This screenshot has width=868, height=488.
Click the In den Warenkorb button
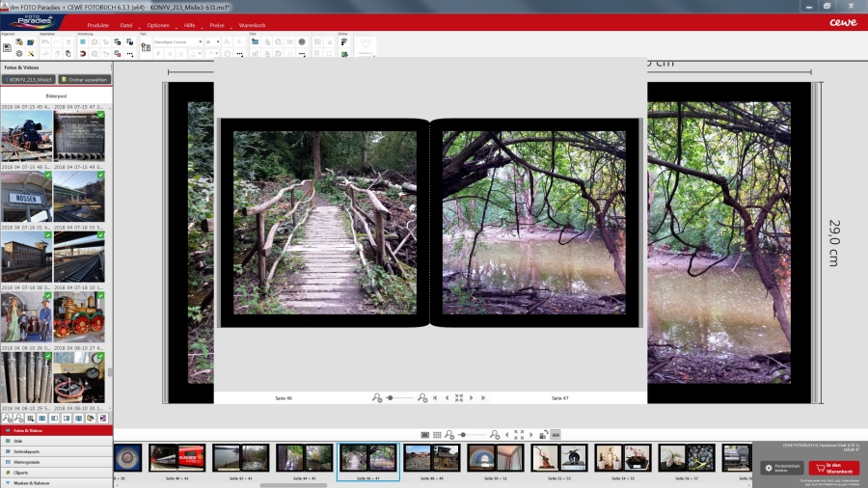833,468
